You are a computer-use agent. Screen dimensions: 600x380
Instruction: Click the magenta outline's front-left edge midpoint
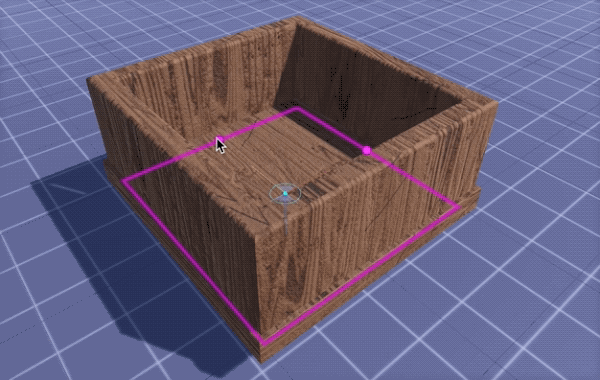coord(195,259)
